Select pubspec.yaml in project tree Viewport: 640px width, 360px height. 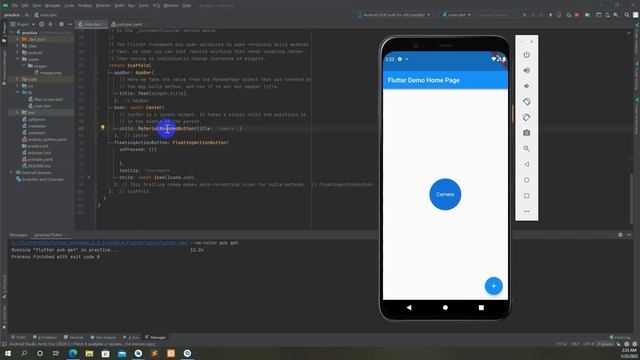[x=40, y=160]
